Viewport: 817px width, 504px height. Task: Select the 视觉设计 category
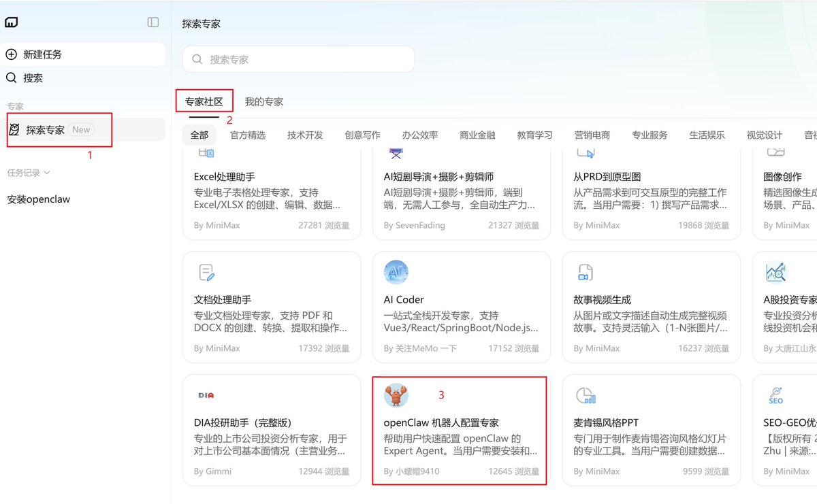coord(765,135)
